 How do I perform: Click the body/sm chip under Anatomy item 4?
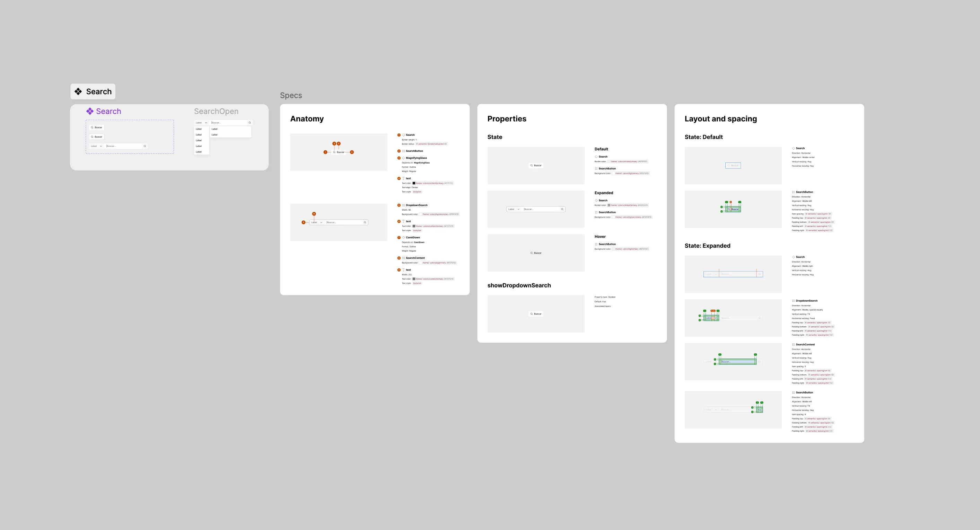coord(417,192)
